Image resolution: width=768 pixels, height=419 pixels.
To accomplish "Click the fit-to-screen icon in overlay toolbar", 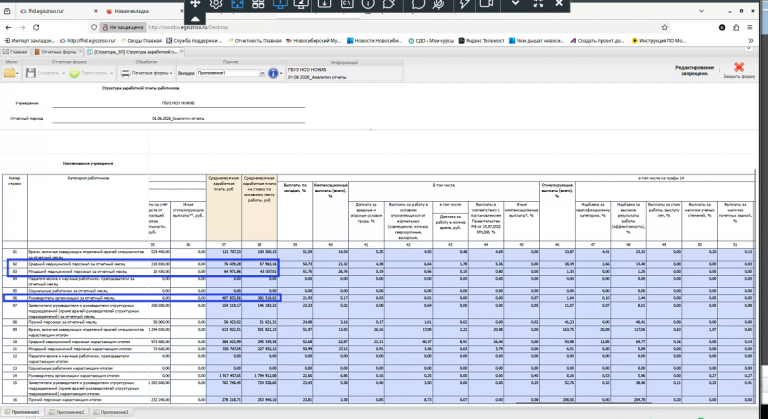I will point(237,4).
